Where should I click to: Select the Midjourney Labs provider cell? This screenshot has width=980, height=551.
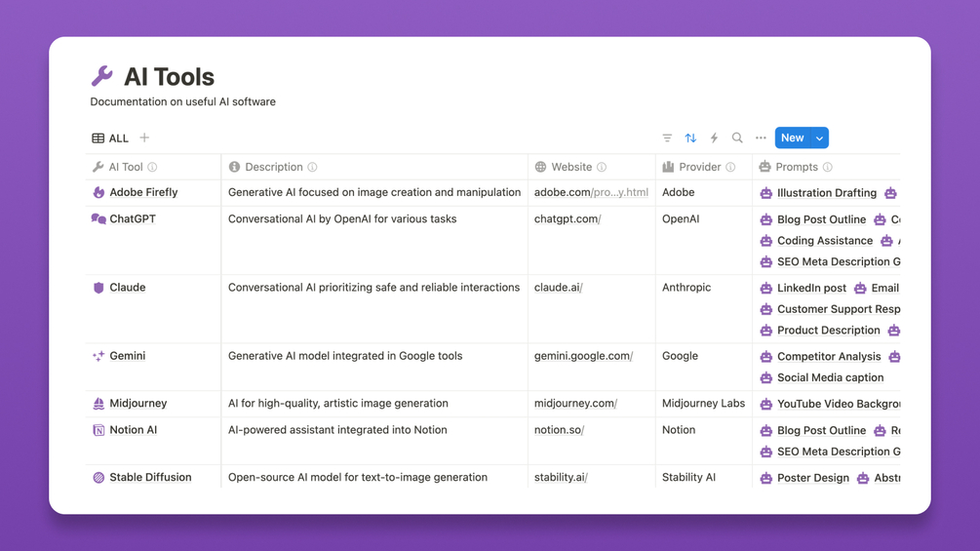(x=703, y=404)
